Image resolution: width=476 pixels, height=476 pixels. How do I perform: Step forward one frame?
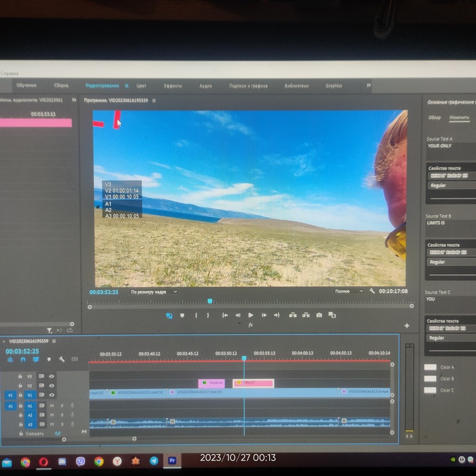point(264,315)
